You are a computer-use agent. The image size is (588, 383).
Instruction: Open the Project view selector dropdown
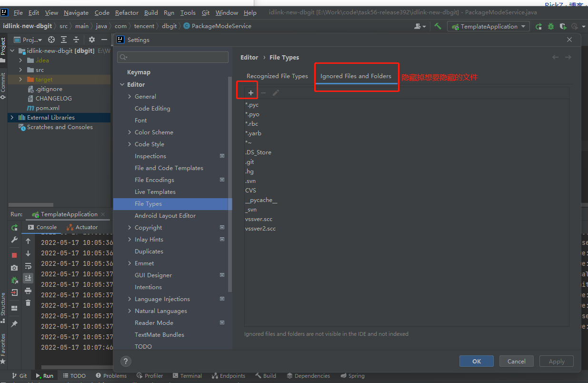pos(28,40)
